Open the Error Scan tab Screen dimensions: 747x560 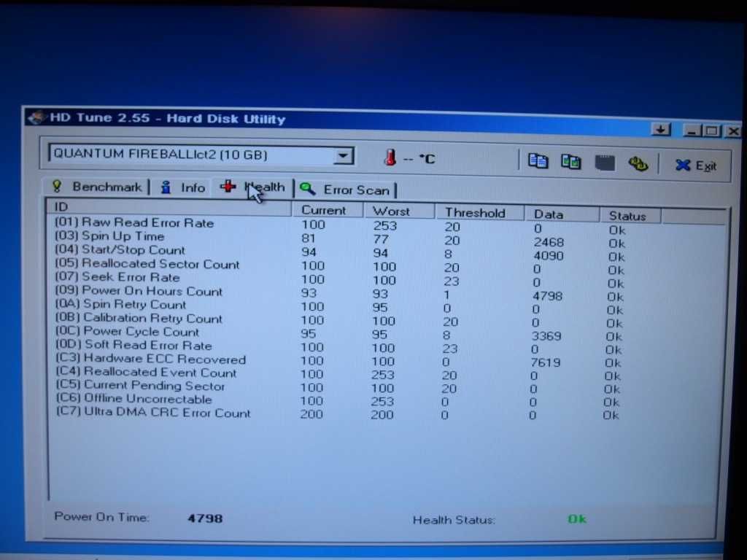[346, 190]
